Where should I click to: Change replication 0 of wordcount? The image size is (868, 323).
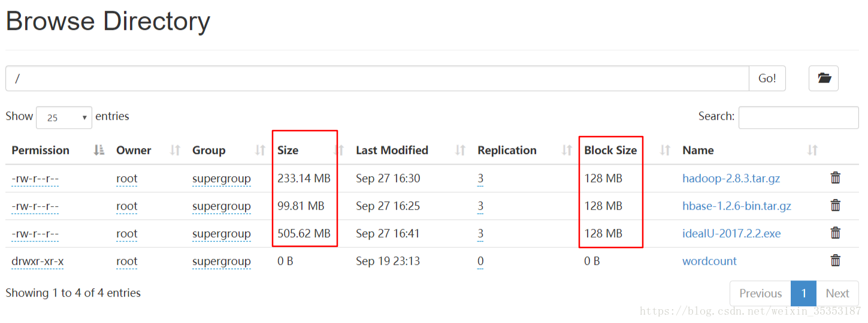(x=480, y=261)
